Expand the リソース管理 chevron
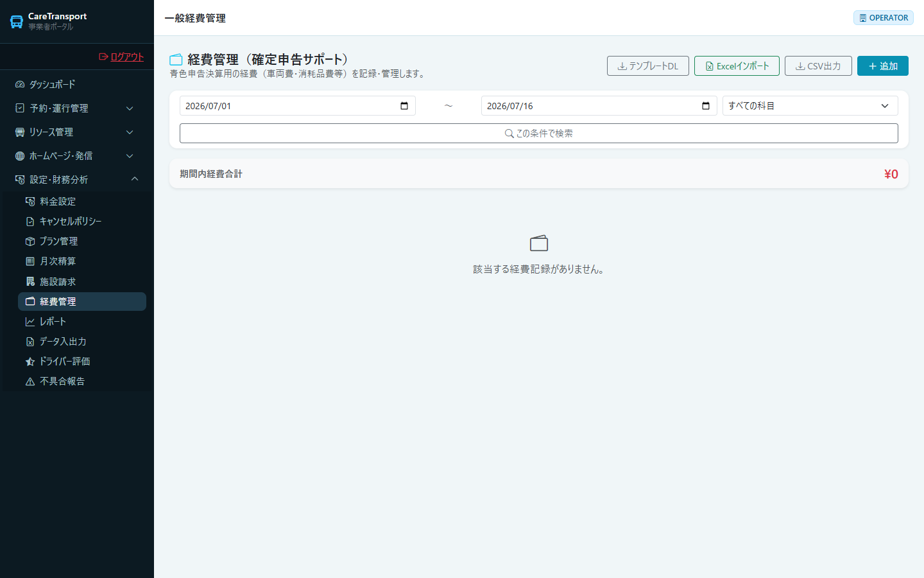This screenshot has width=924, height=578. [x=130, y=132]
